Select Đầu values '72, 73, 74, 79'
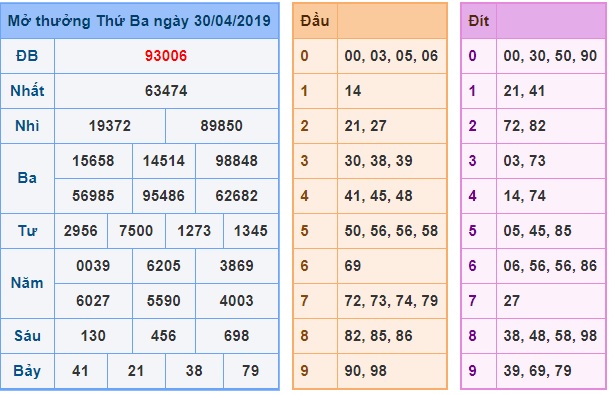 391,301
